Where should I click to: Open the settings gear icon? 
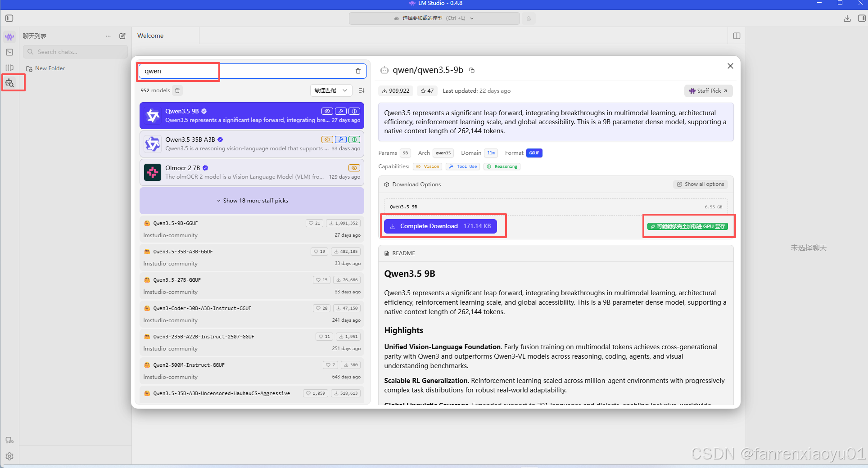(x=9, y=456)
